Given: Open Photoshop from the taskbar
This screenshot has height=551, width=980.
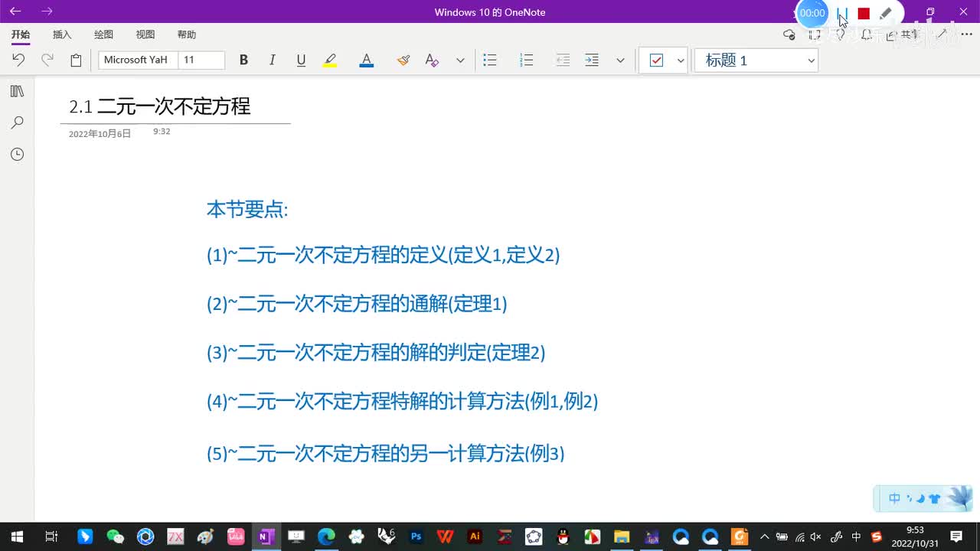Looking at the screenshot, I should pyautogui.click(x=416, y=536).
